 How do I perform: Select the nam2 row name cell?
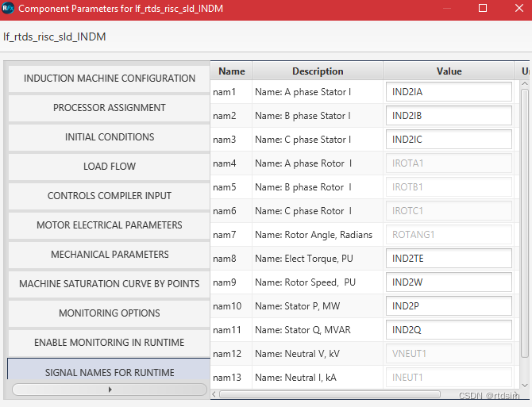tap(231, 116)
